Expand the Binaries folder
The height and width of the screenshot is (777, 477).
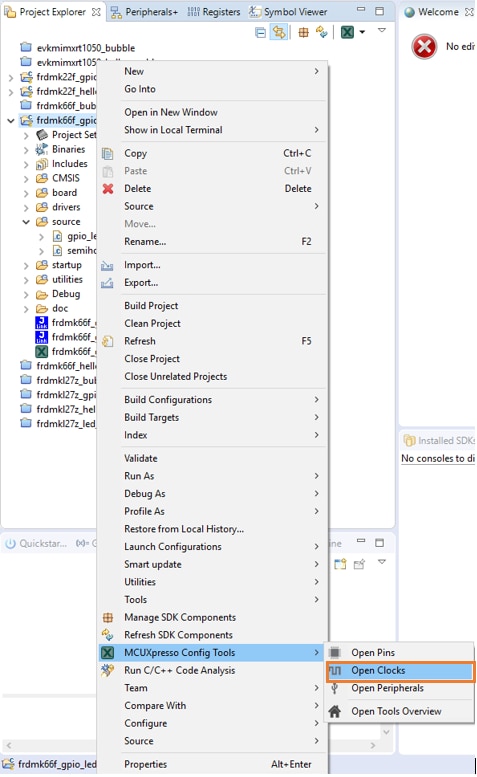26,150
